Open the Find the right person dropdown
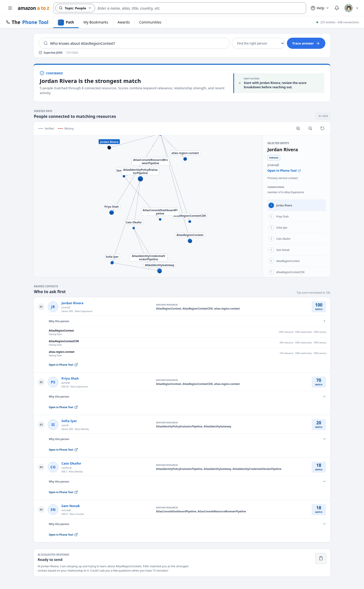Screen dimensions: 364x589 [x=258, y=43]
